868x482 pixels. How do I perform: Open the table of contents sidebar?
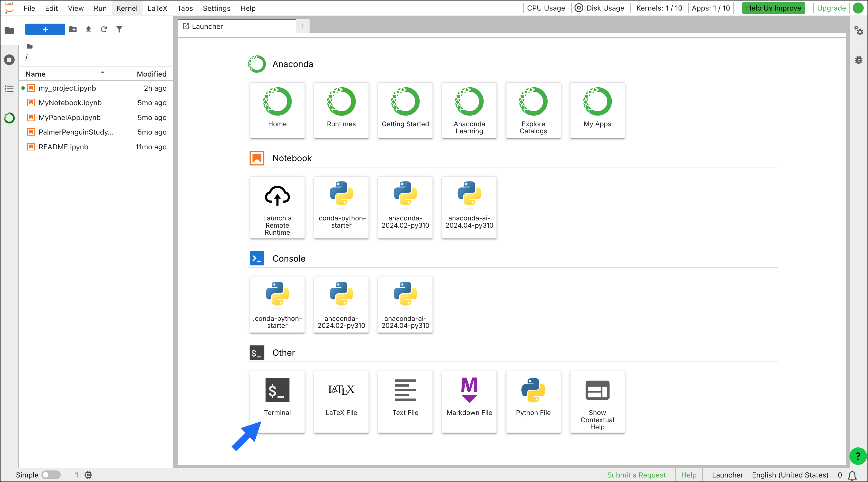9,89
